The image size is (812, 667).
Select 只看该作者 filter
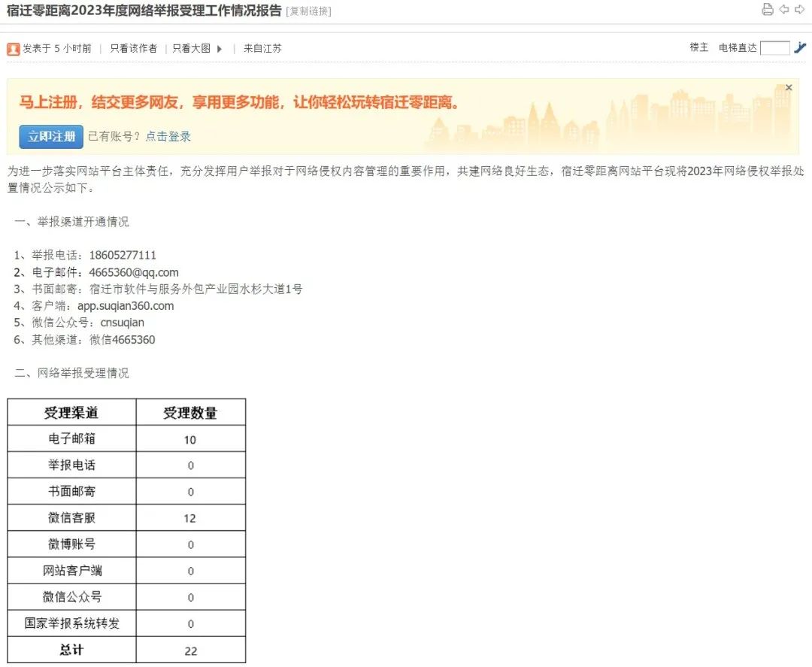click(x=133, y=48)
